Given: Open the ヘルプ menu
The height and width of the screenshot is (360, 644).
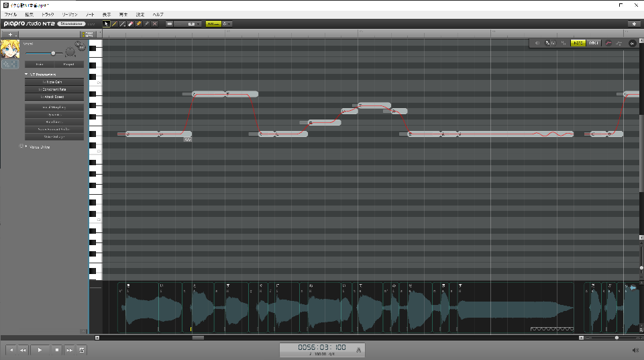Looking at the screenshot, I should click(x=158, y=14).
